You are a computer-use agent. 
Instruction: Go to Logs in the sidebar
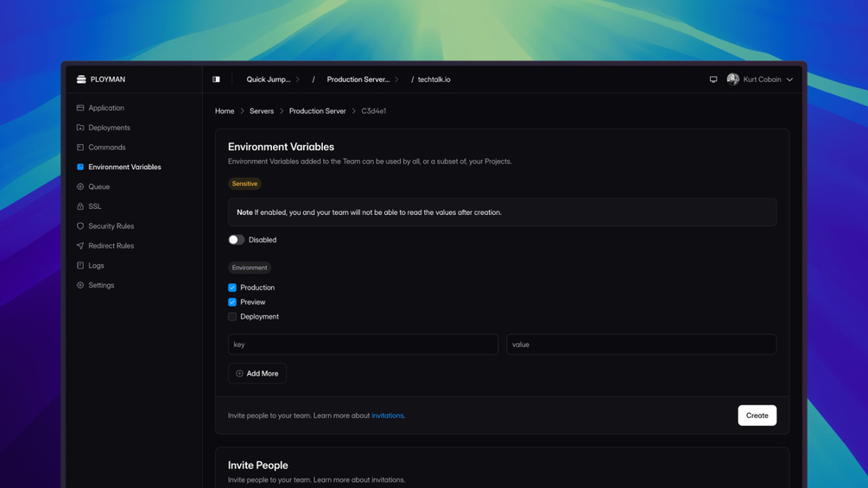tap(96, 265)
